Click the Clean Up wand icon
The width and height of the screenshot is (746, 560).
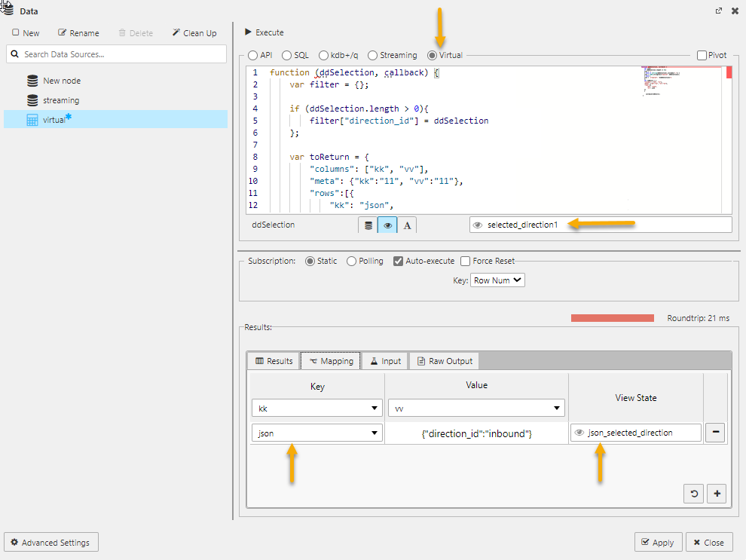176,32
